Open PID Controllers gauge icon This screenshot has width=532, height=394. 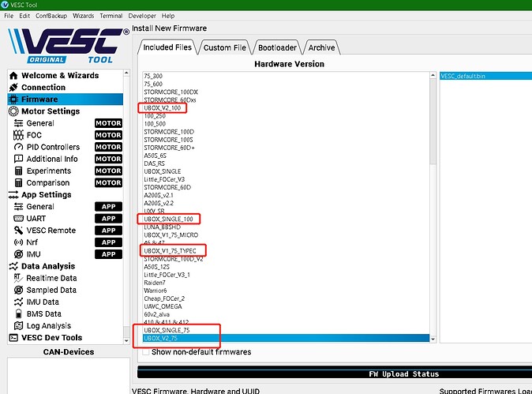18,147
